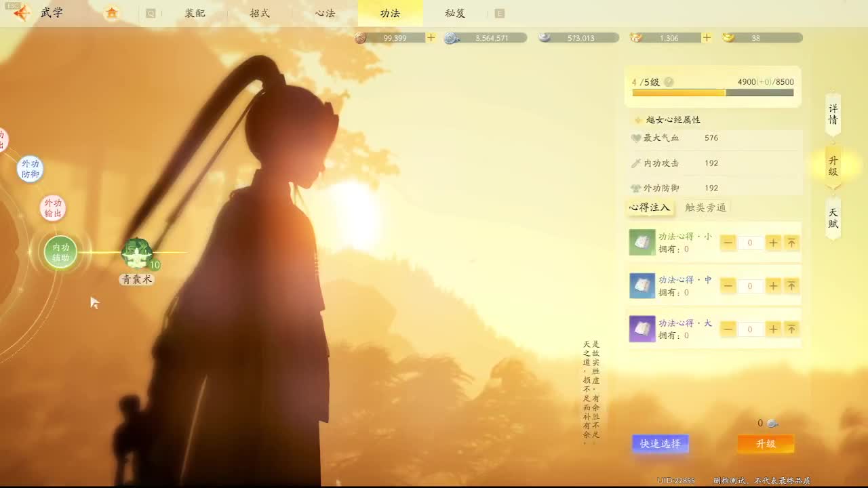This screenshot has height=488, width=868.
Task: Click the silver ingot icon beside 573,013
Action: 545,37
